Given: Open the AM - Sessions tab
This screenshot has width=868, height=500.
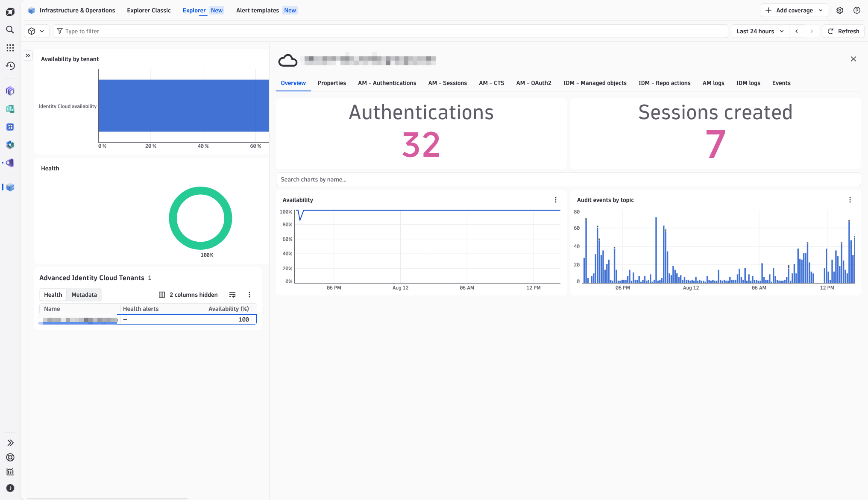Looking at the screenshot, I should (x=448, y=83).
